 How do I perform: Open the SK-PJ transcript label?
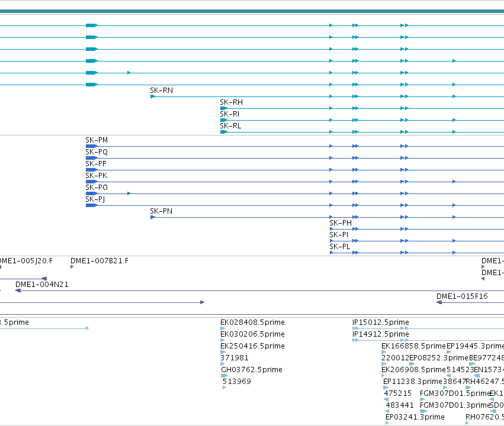(x=95, y=199)
